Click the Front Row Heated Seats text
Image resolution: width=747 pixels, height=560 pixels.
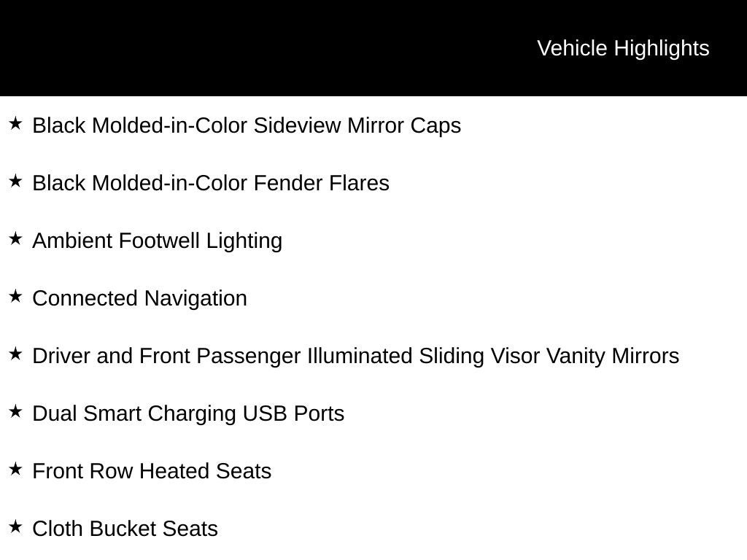point(152,471)
